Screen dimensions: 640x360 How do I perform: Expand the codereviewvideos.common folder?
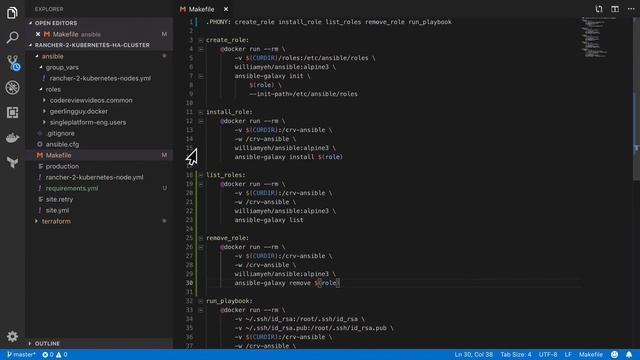tap(44, 100)
